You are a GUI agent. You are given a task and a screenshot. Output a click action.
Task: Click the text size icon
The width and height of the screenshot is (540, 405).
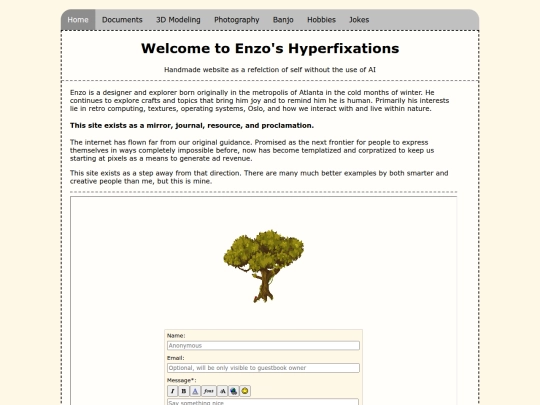(x=222, y=391)
